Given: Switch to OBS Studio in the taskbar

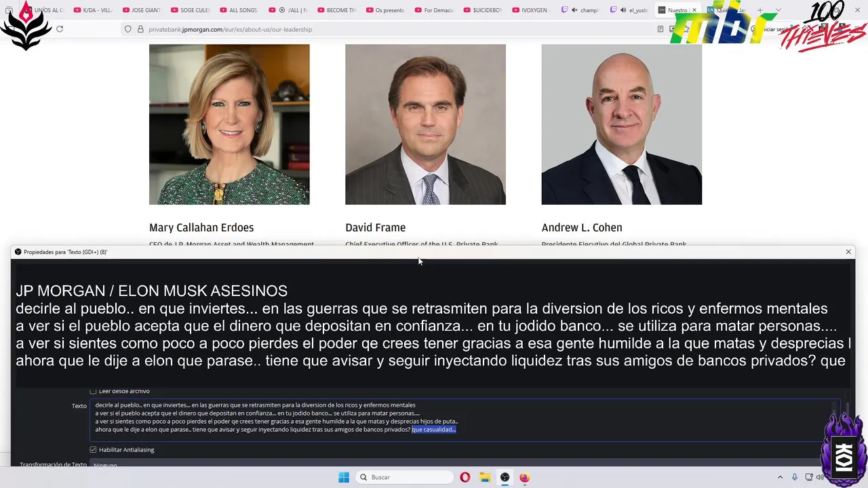Looking at the screenshot, I should pyautogui.click(x=505, y=477).
